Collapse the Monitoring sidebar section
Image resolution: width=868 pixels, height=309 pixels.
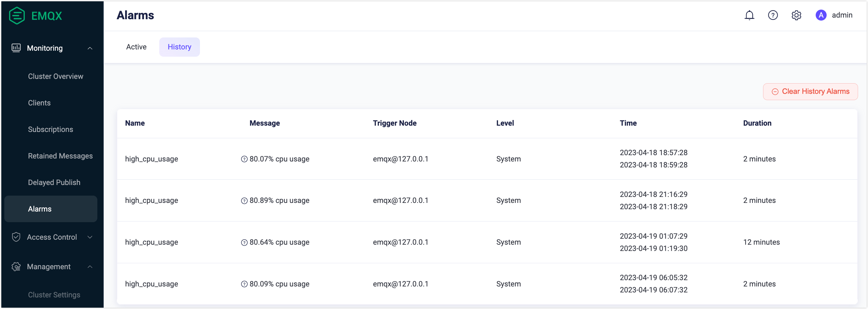[90, 48]
